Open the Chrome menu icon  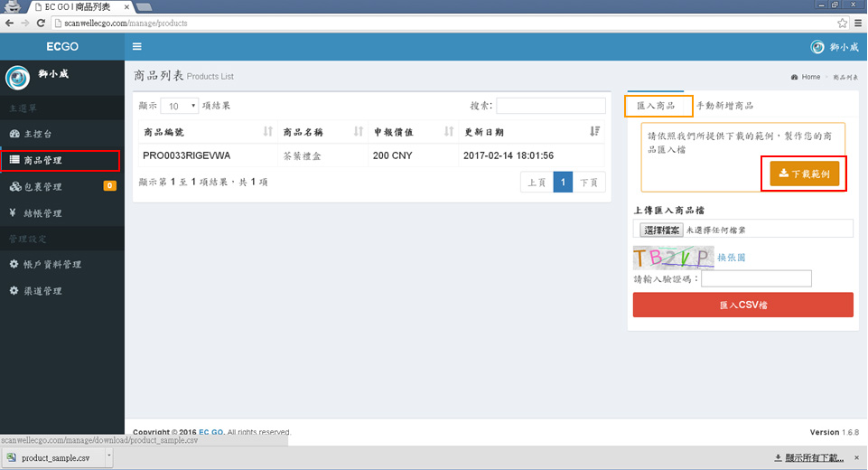click(857, 23)
